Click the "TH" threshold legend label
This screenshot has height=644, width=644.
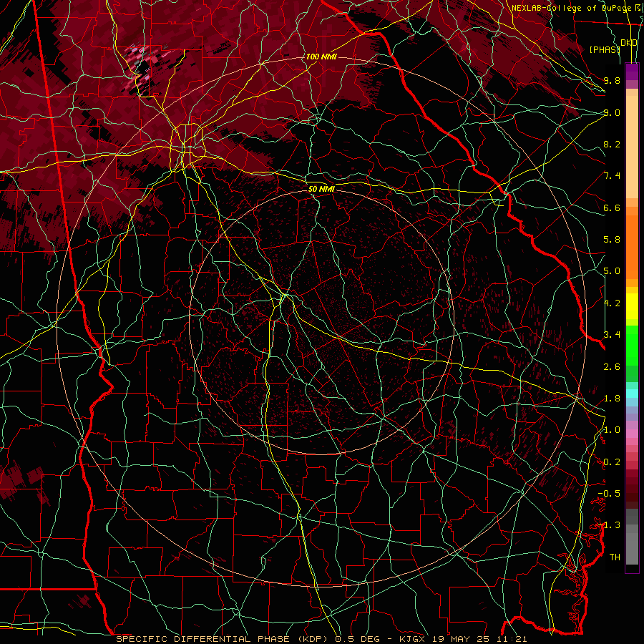(x=615, y=557)
